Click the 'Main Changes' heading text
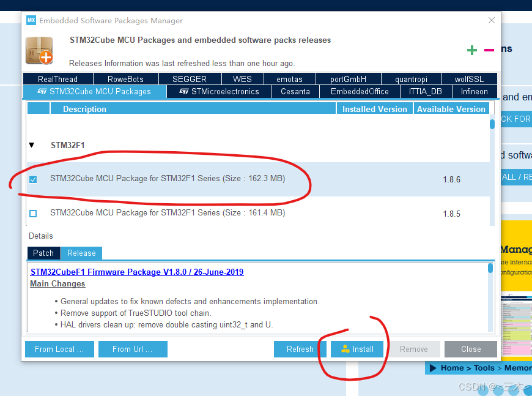 (x=57, y=283)
